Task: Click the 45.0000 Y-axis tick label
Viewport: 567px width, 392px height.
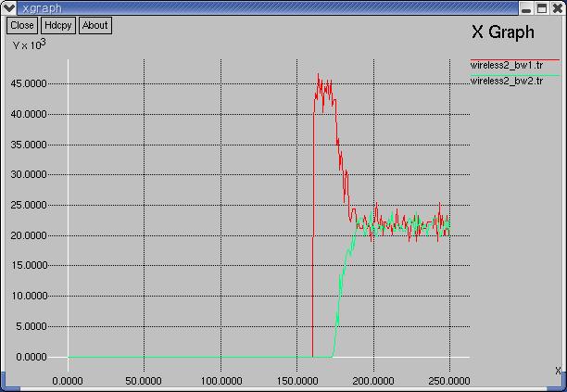Action: [29, 84]
